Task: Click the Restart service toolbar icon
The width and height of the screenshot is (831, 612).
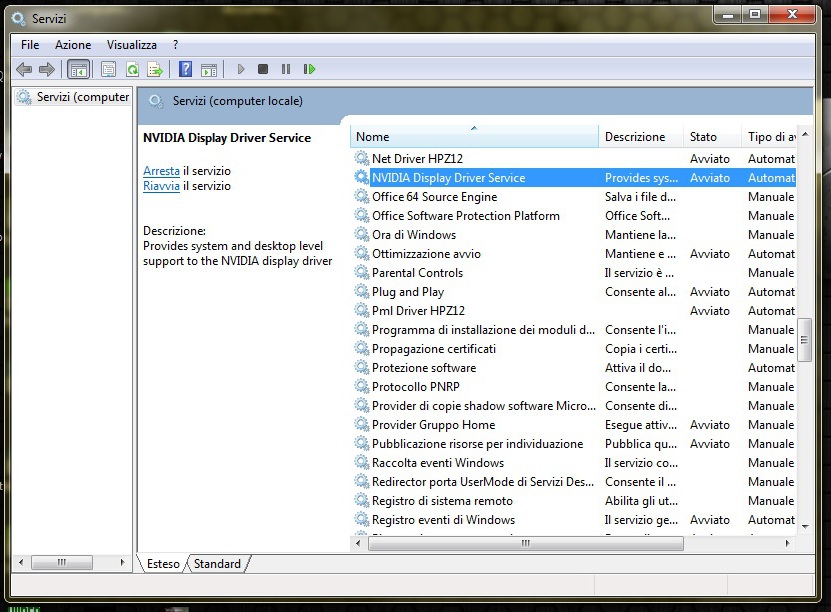Action: point(310,69)
